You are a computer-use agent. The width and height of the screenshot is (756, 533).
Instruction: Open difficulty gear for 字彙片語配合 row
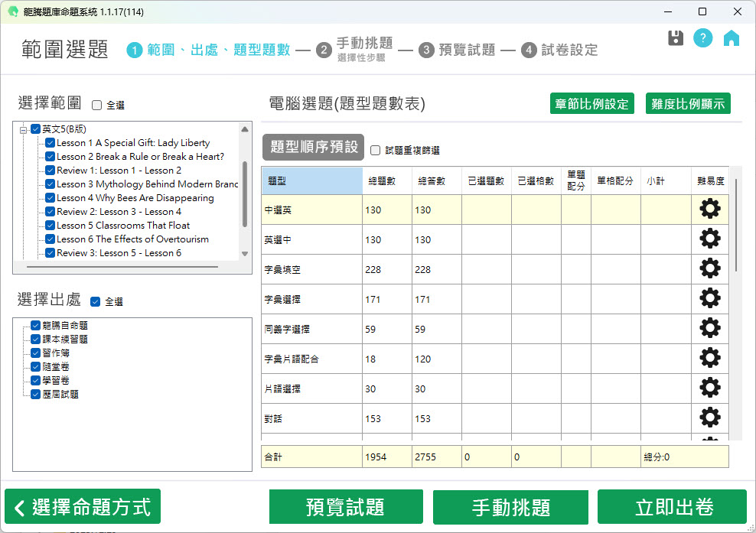point(710,359)
